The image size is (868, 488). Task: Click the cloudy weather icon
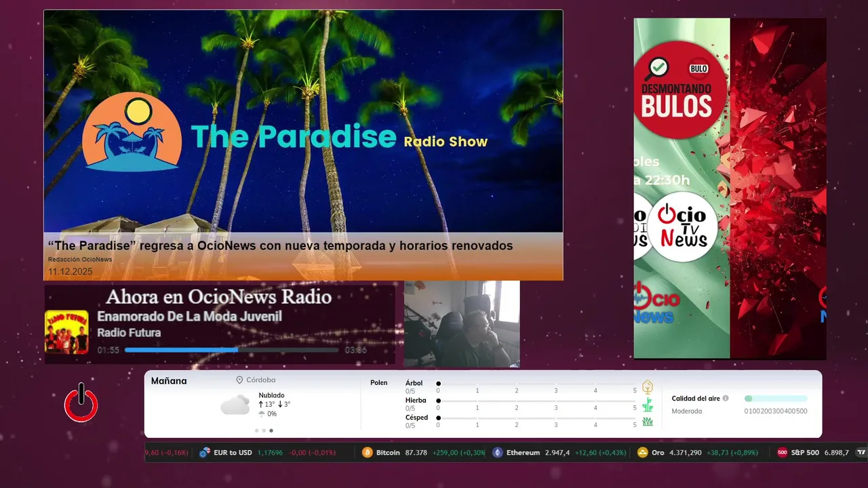235,405
